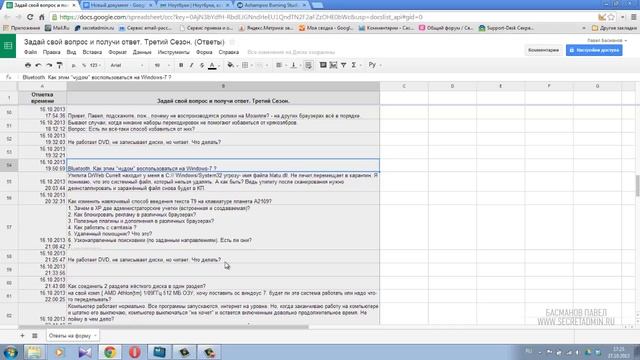Select the Paint format roller tool
The height and width of the screenshot is (360, 640).
pyautogui.click(x=60, y=65)
